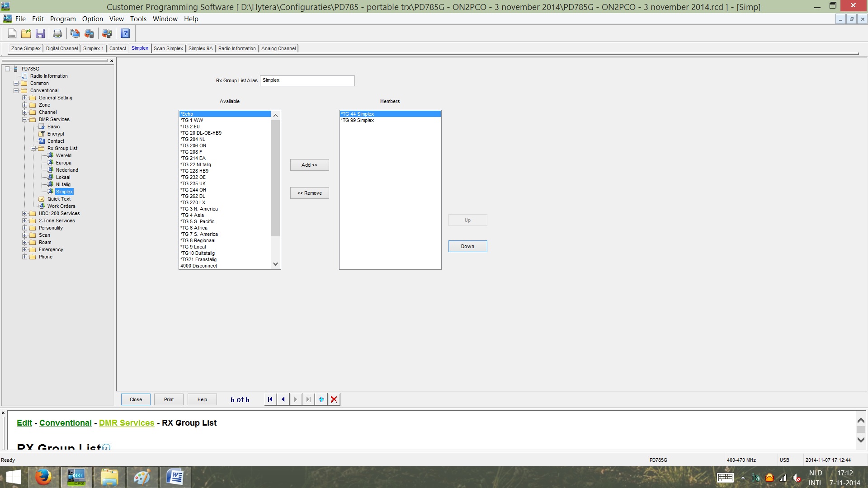The image size is (868, 488).
Task: Open the File menu
Action: click(20, 19)
